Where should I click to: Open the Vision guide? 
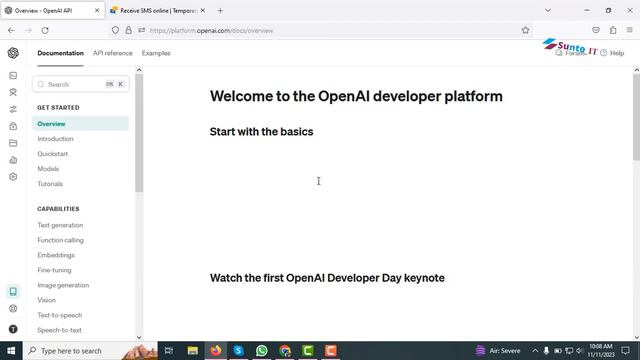coord(47,300)
